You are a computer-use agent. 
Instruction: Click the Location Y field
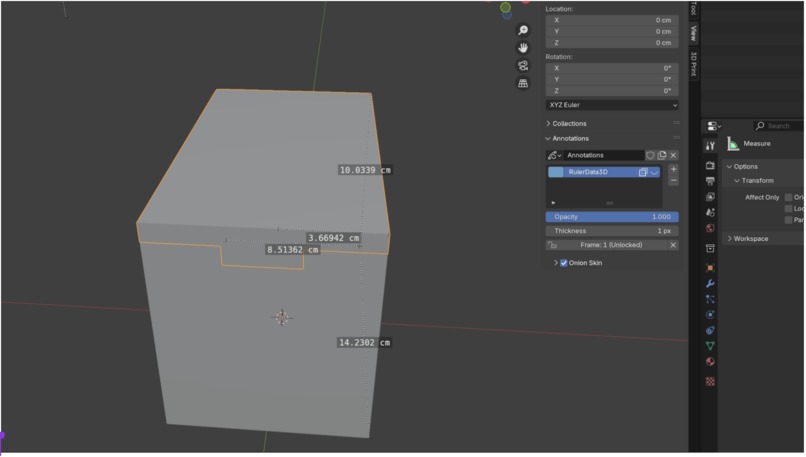[612, 31]
